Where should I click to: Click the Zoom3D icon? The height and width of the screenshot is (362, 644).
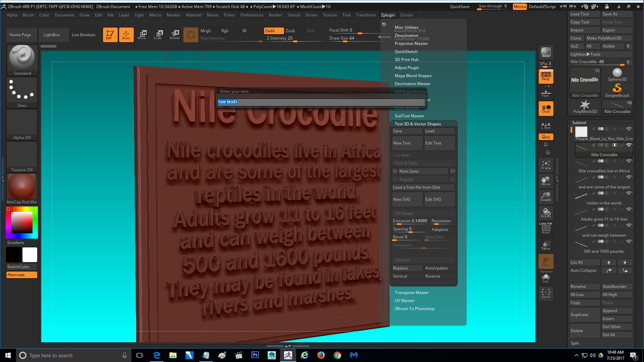(x=546, y=197)
